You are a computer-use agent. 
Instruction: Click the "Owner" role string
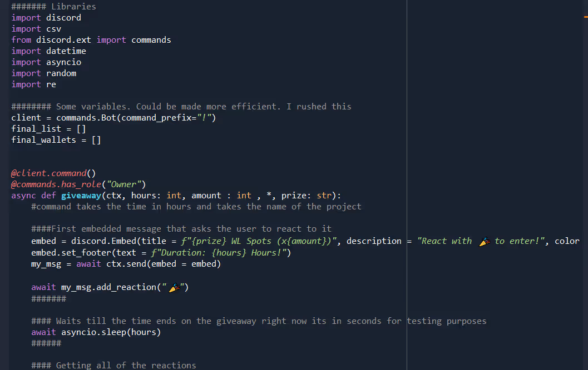[126, 184]
